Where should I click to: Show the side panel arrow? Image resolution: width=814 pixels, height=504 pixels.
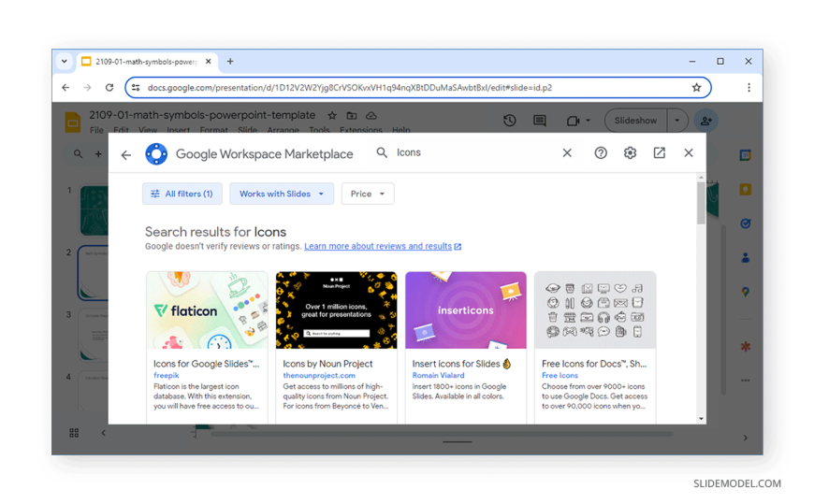pos(745,438)
